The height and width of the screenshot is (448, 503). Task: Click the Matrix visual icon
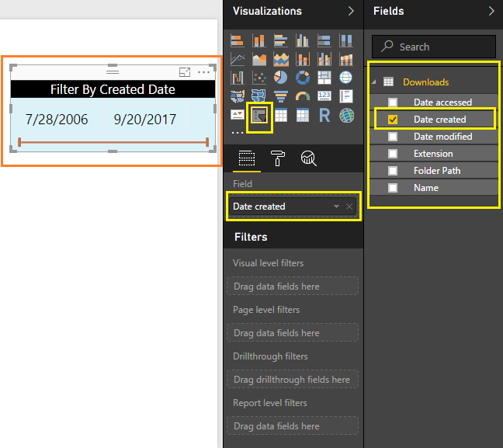[x=303, y=115]
